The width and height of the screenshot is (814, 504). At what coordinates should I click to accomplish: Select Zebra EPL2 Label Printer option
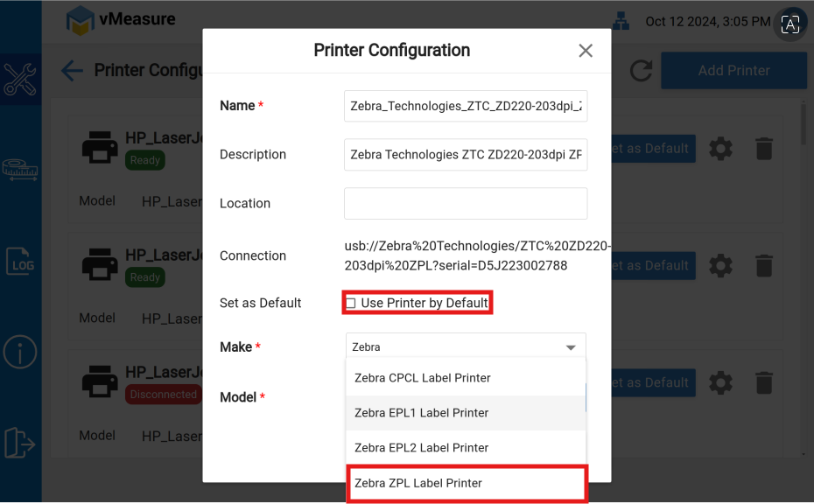466,448
